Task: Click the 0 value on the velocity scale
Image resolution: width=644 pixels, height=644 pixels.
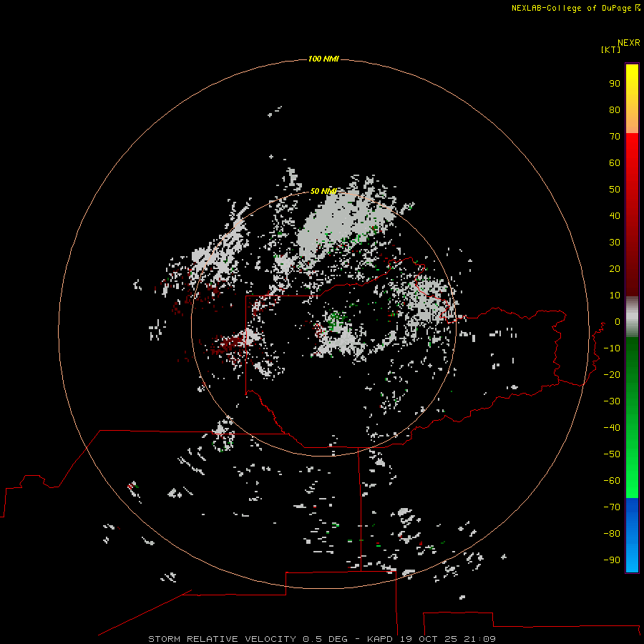Action: pos(617,322)
